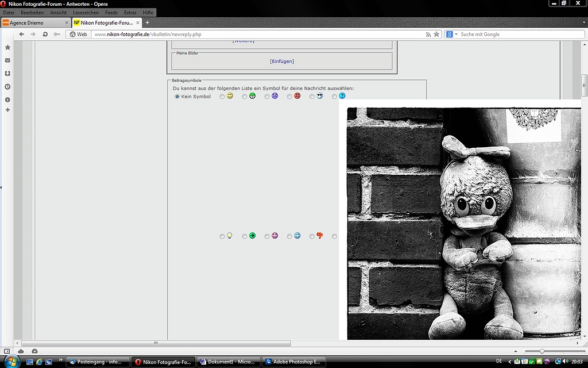This screenshot has height=368, width=588.
Task: Go forward with the browser forward arrow
Action: [33, 34]
